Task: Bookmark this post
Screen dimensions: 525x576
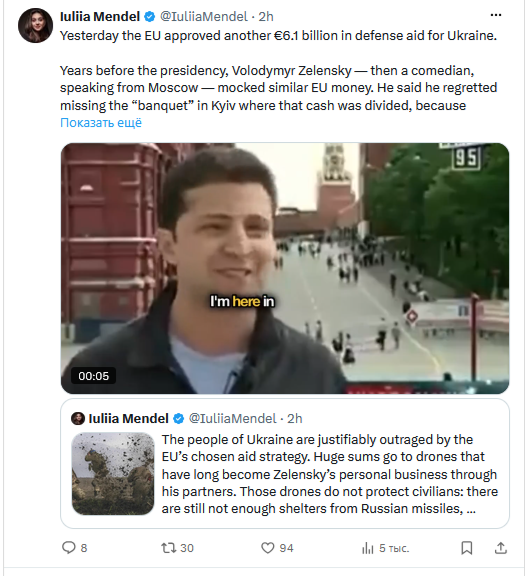Action: [x=467, y=548]
